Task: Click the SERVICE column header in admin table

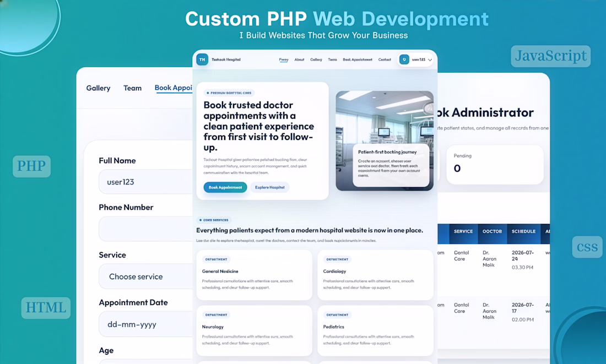Action: 463,233
